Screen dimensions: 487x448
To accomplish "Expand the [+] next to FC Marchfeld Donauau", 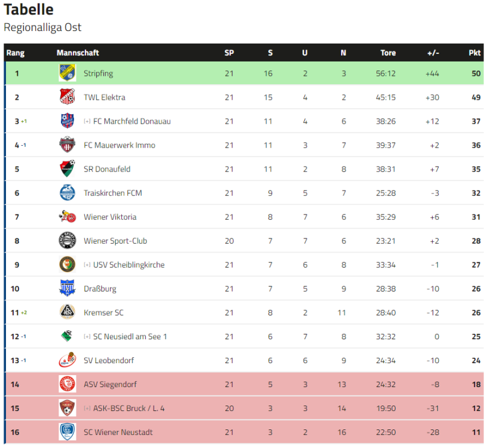I will point(87,121).
